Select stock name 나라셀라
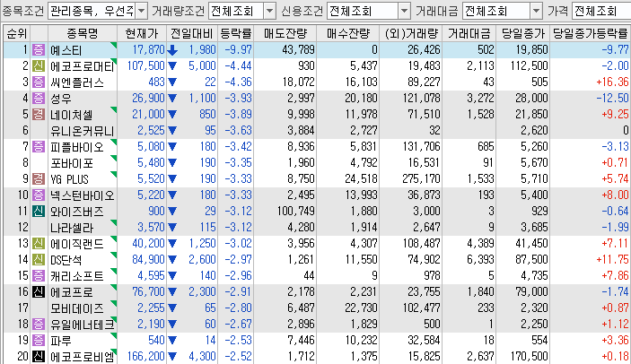The image size is (631, 364). (72, 228)
